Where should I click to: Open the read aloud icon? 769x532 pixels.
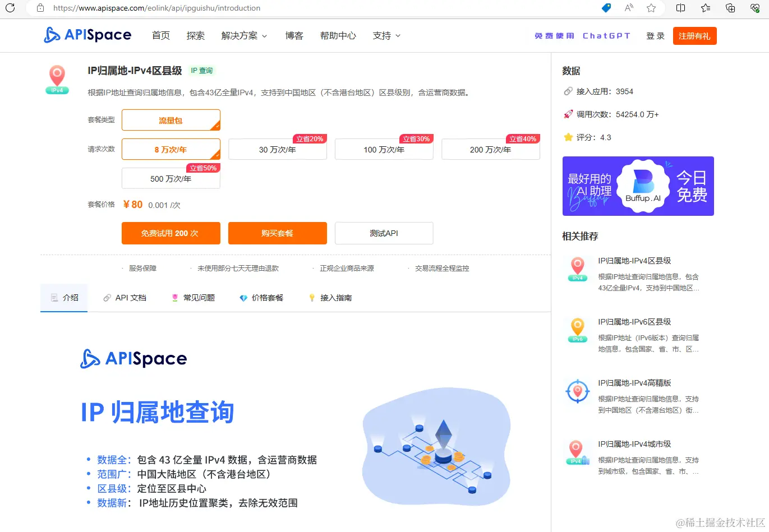(x=629, y=8)
